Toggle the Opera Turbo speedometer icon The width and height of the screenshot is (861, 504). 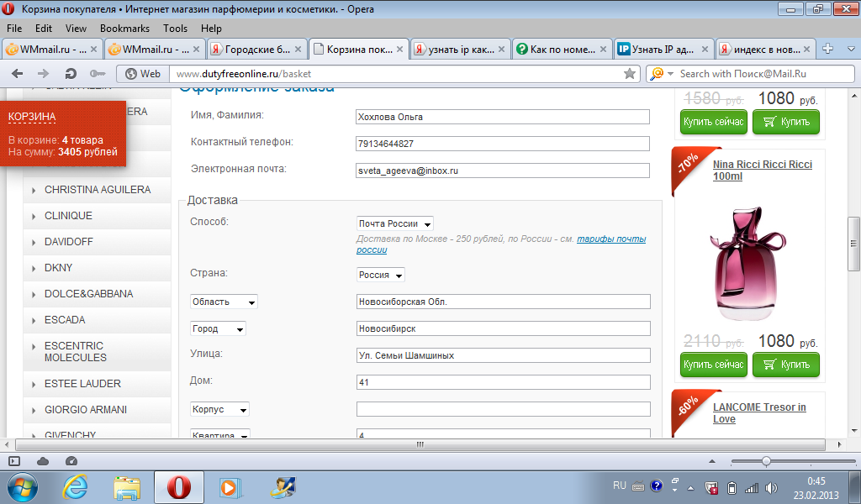tap(71, 461)
